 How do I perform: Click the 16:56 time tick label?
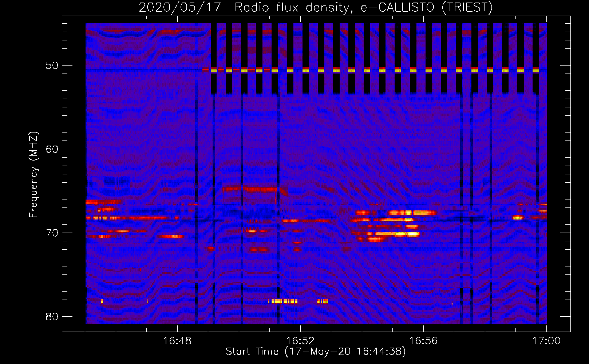[x=423, y=341]
